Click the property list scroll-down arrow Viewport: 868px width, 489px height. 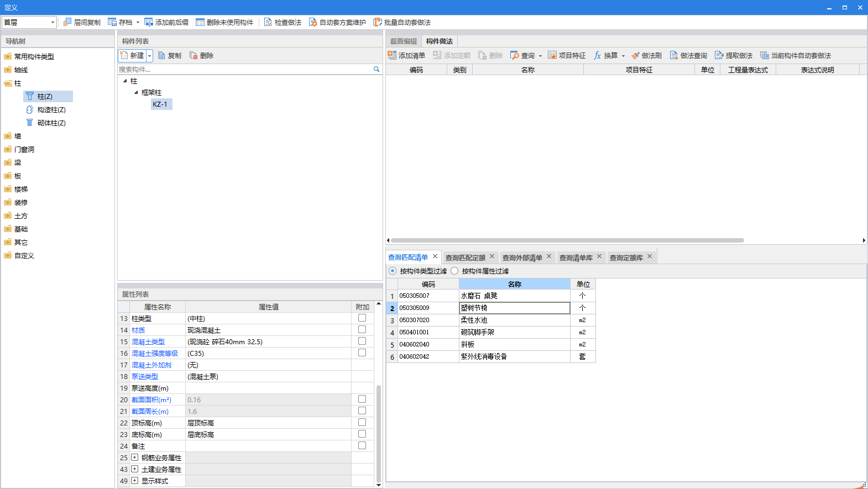coord(379,485)
